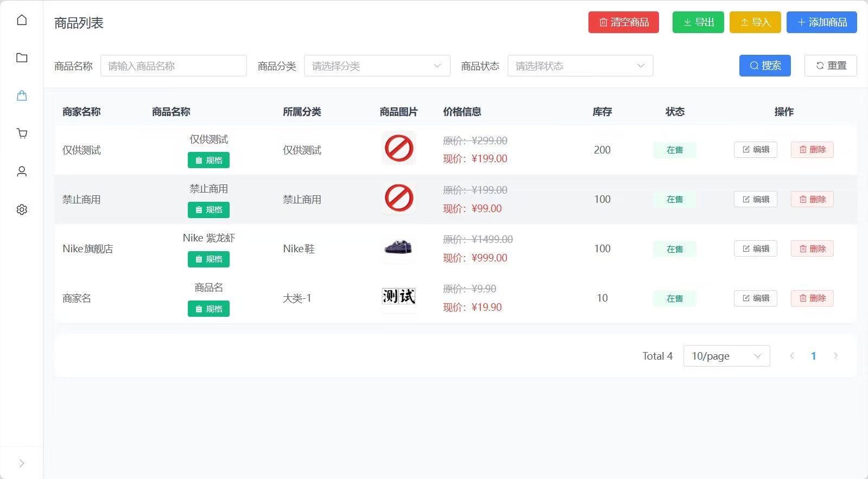This screenshot has height=479, width=868.
Task: Open the Nike shoe product thumbnail
Action: coord(399,247)
